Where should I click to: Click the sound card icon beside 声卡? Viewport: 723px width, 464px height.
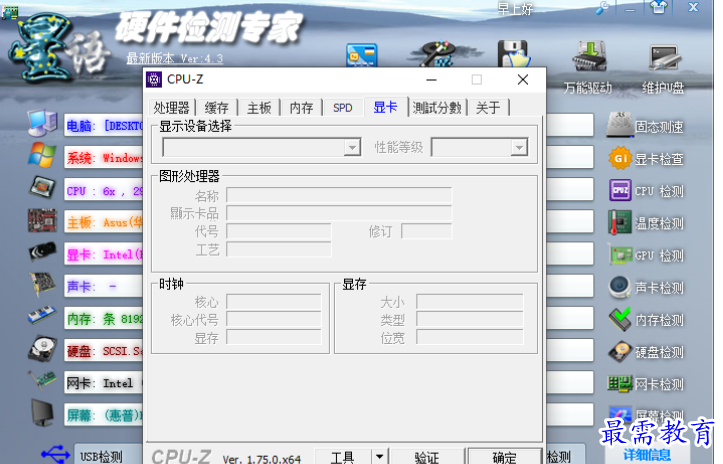coord(42,284)
